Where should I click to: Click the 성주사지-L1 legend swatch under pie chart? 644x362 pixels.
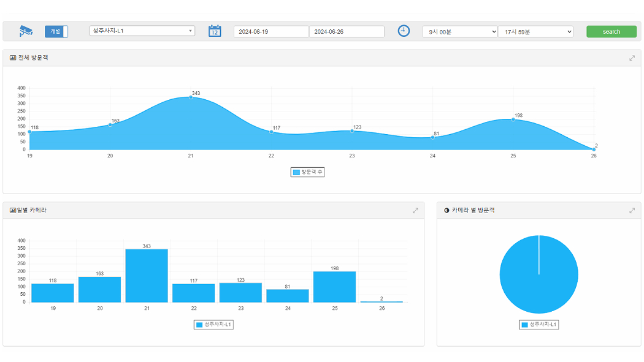coord(524,325)
